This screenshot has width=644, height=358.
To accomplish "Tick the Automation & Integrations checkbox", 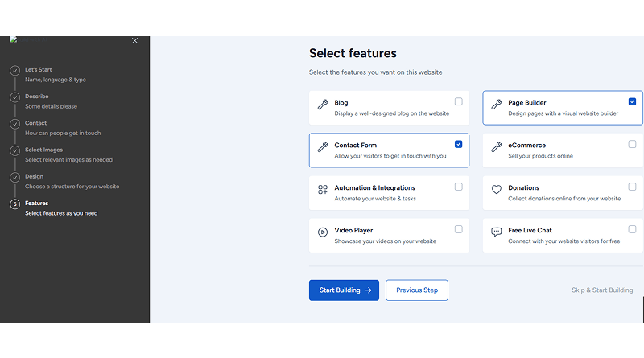I will pos(458,187).
